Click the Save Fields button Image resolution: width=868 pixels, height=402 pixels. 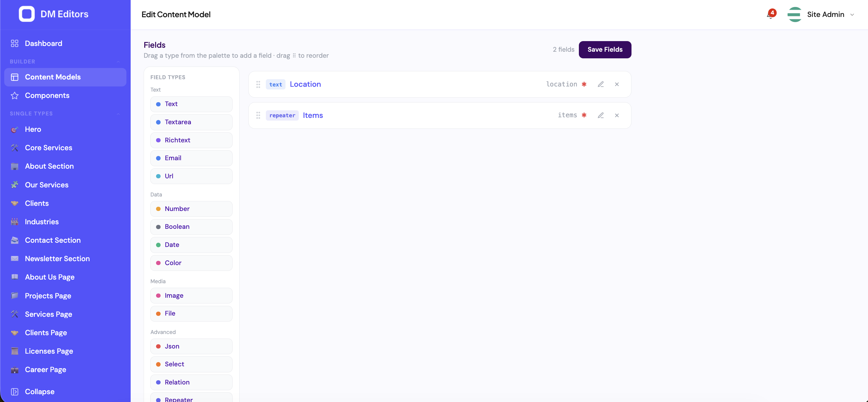(605, 50)
